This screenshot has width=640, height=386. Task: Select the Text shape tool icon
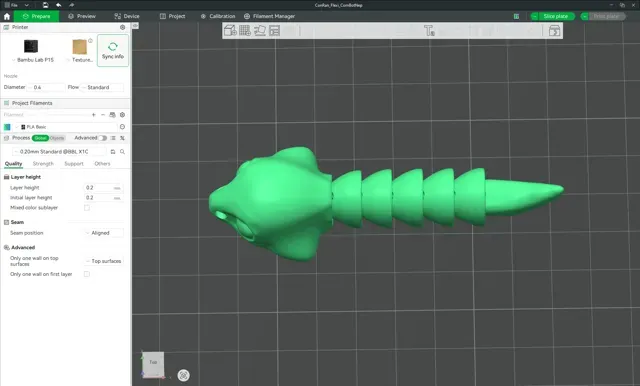coord(429,31)
